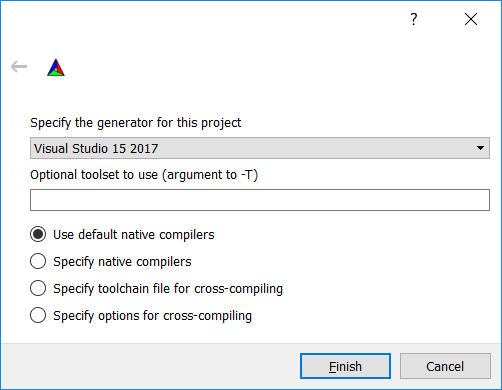Enable Specify toolchain file for cross-compiling radio
The width and height of the screenshot is (502, 390).
tap(38, 288)
